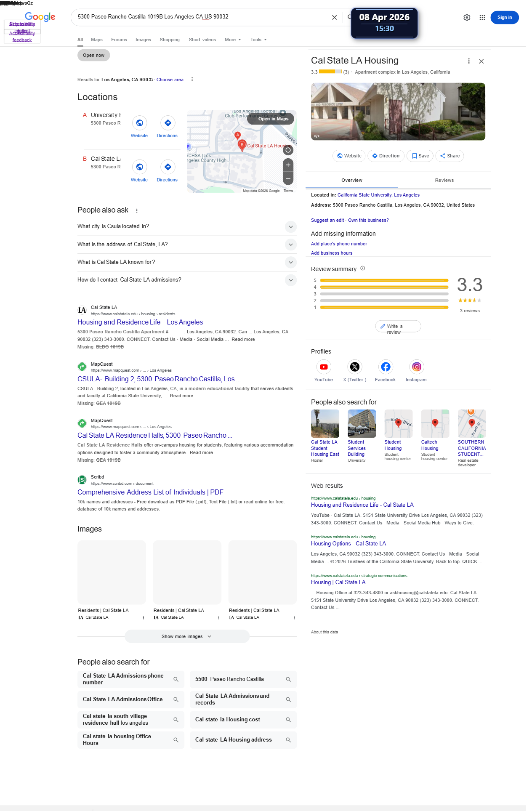532x811 pixels.
Task: Open Google settings gear icon
Action: point(467,17)
